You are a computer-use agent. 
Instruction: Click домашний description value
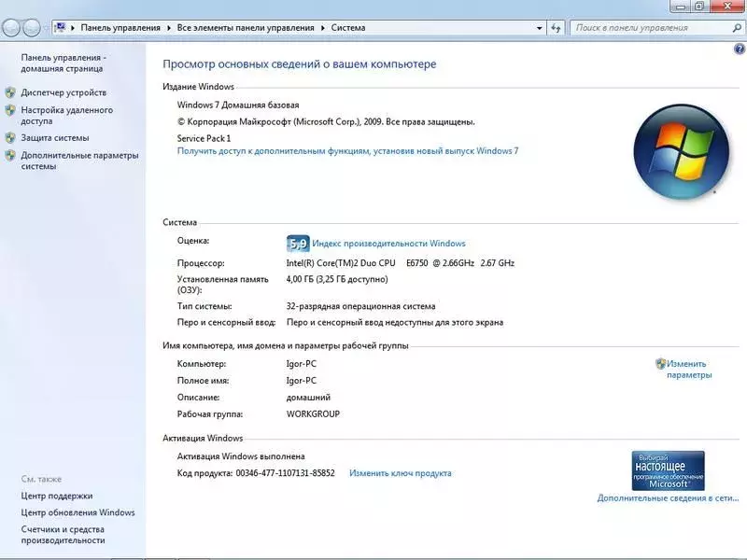click(x=308, y=398)
